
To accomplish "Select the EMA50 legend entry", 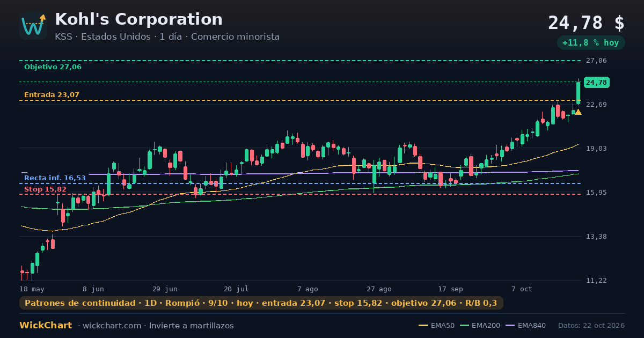I will coord(436,326).
